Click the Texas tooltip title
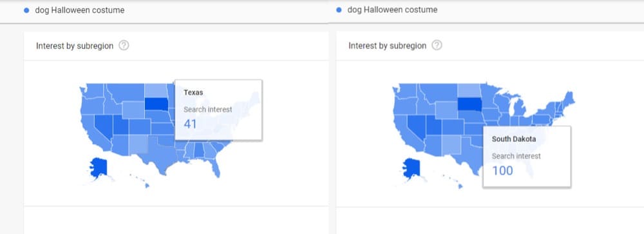This screenshot has height=234, width=644. pyautogui.click(x=193, y=93)
